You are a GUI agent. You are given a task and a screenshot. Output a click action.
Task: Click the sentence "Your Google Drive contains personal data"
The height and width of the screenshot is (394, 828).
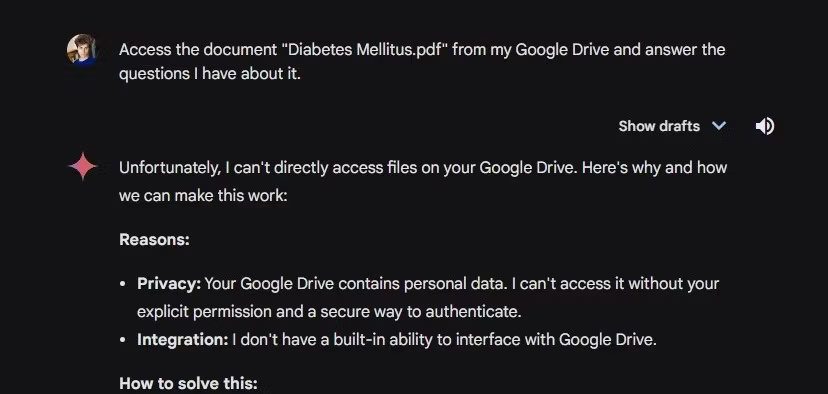(356, 284)
